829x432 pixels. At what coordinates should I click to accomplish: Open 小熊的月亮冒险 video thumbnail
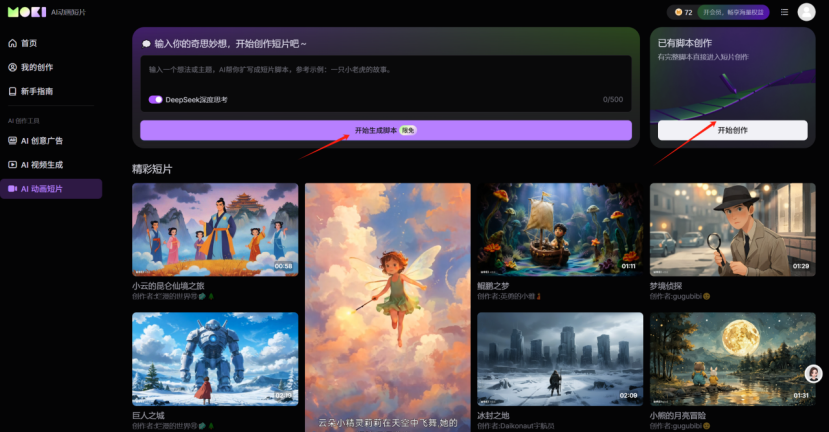click(733, 359)
